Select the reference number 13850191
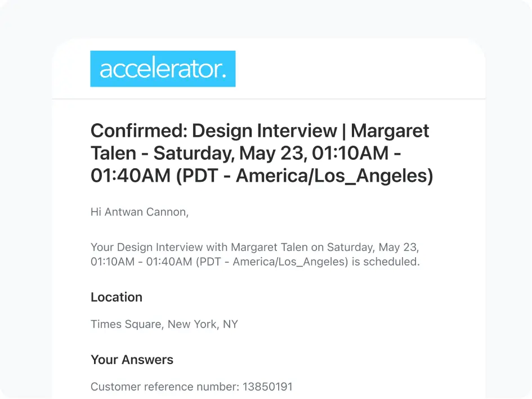Screen dimensions: 532x399 [267, 387]
